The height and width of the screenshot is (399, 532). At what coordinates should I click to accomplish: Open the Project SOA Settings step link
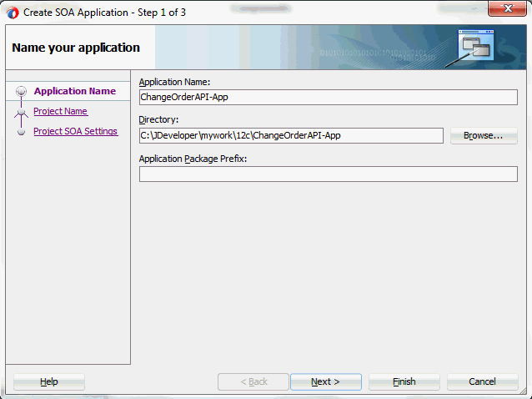76,131
